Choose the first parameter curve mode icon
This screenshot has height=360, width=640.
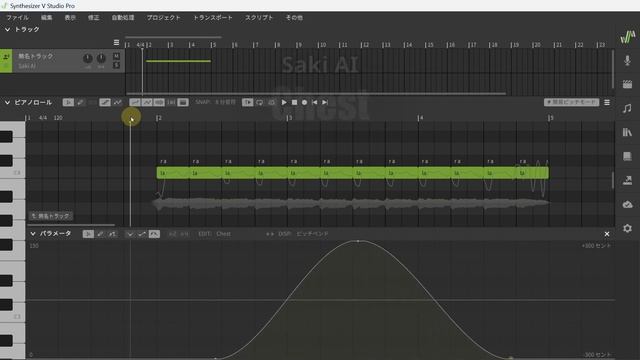pyautogui.click(x=130, y=234)
